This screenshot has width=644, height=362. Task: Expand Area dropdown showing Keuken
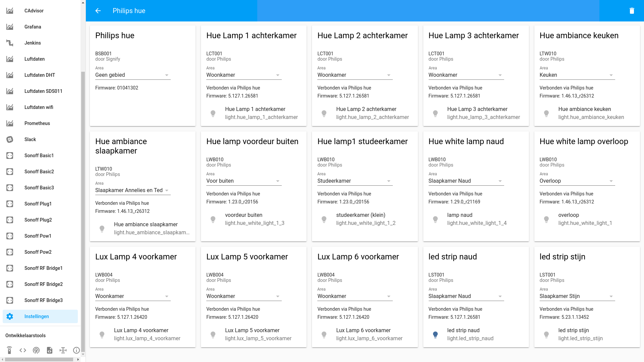click(577, 75)
